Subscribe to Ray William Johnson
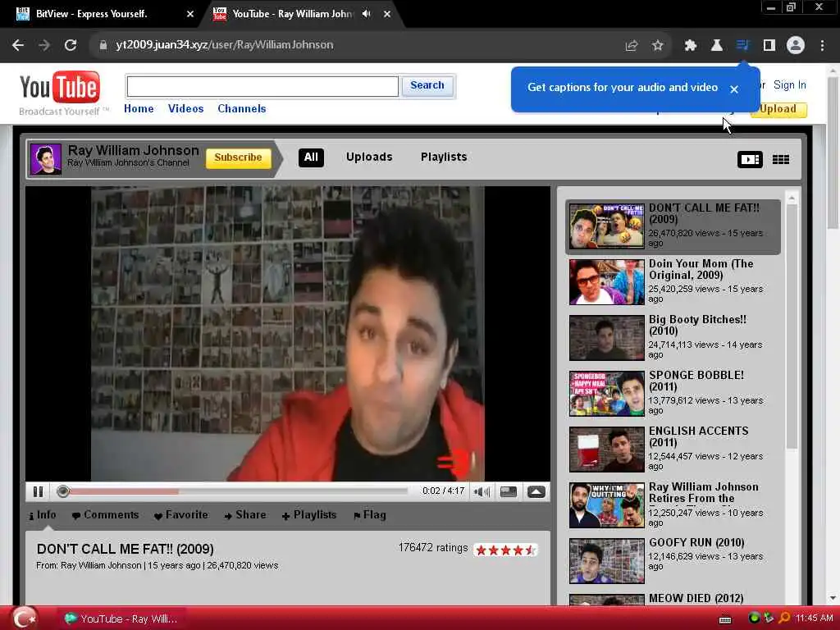 [x=239, y=157]
